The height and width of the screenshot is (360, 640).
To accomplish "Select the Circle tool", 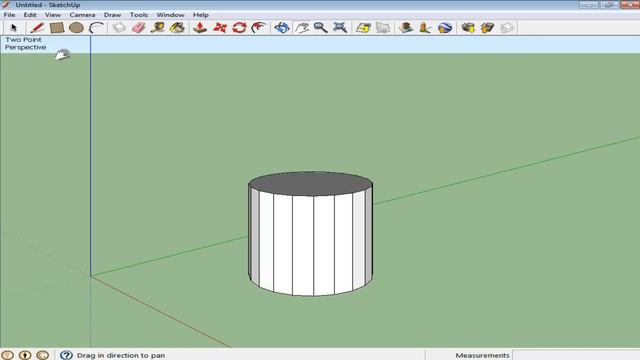I will click(x=76, y=28).
